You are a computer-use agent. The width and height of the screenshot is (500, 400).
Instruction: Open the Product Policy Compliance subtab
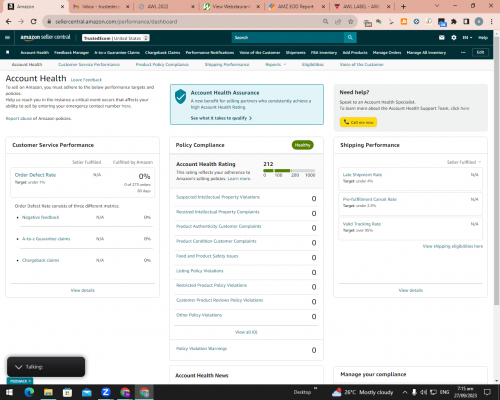[x=162, y=64]
